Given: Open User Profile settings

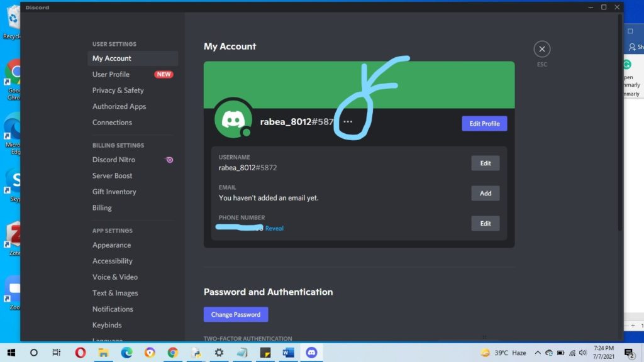Looking at the screenshot, I should pos(133,74).
